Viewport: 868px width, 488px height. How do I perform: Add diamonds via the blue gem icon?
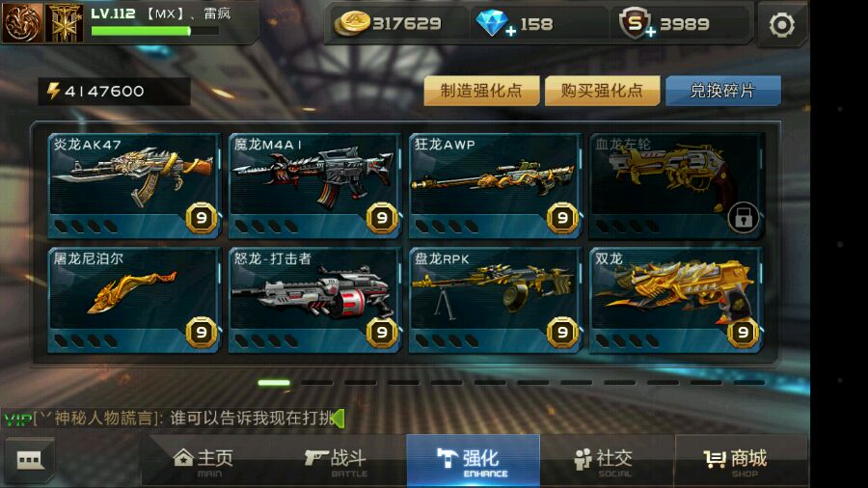click(x=495, y=24)
